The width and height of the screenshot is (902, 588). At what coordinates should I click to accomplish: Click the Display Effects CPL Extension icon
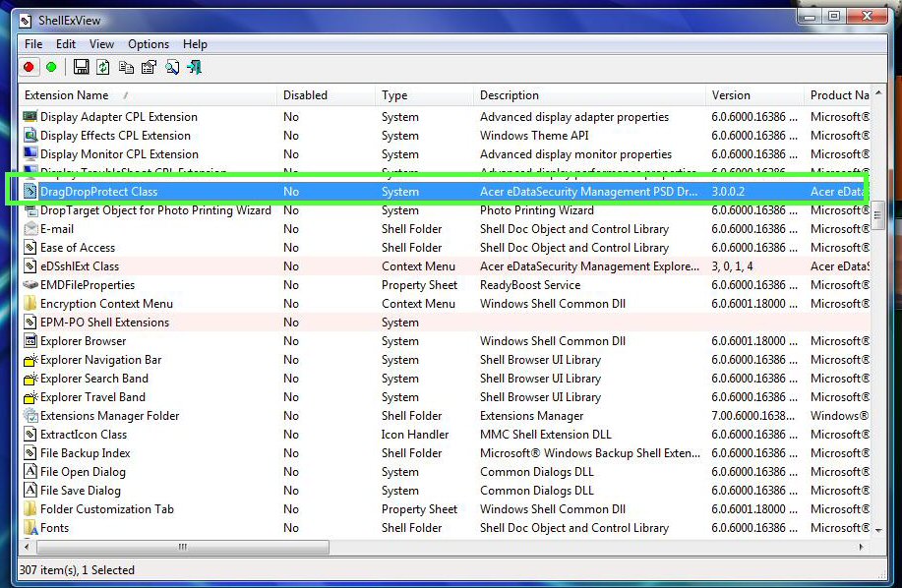coord(30,136)
